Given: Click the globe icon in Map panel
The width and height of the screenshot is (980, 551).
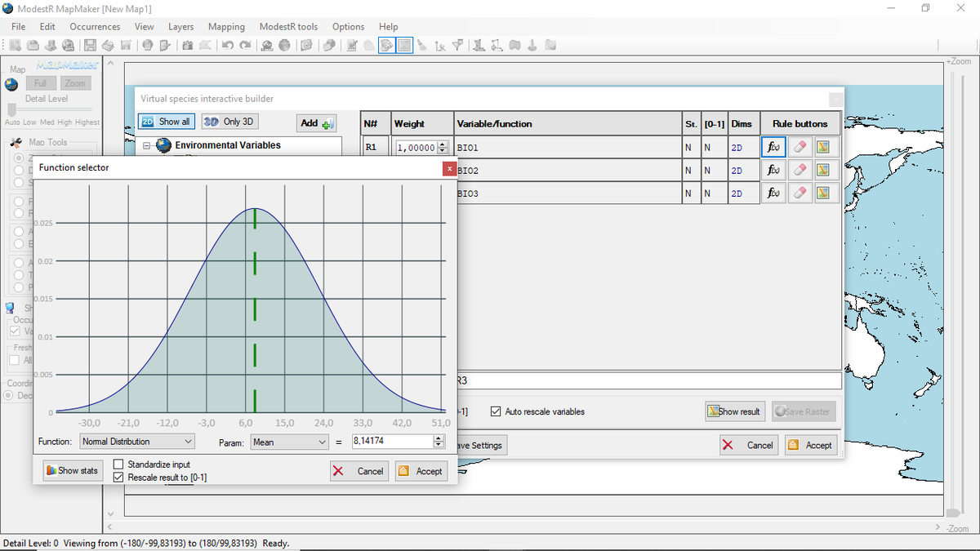Looking at the screenshot, I should tap(11, 85).
